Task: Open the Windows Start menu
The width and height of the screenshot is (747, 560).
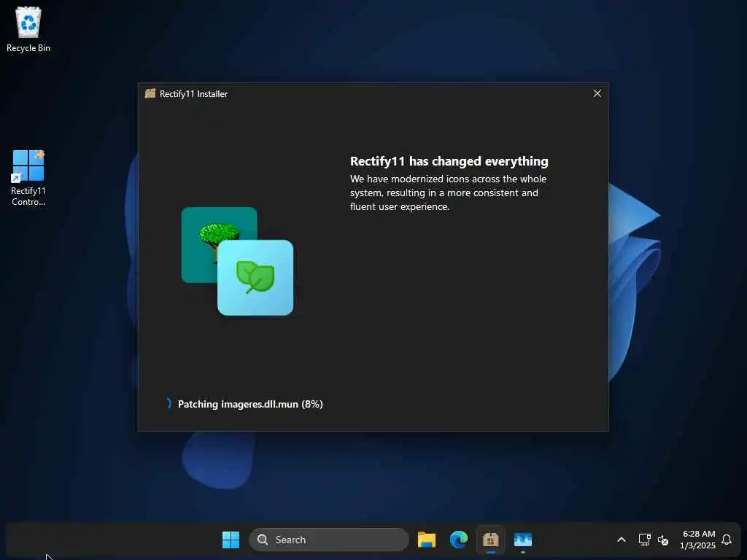Action: (231, 540)
